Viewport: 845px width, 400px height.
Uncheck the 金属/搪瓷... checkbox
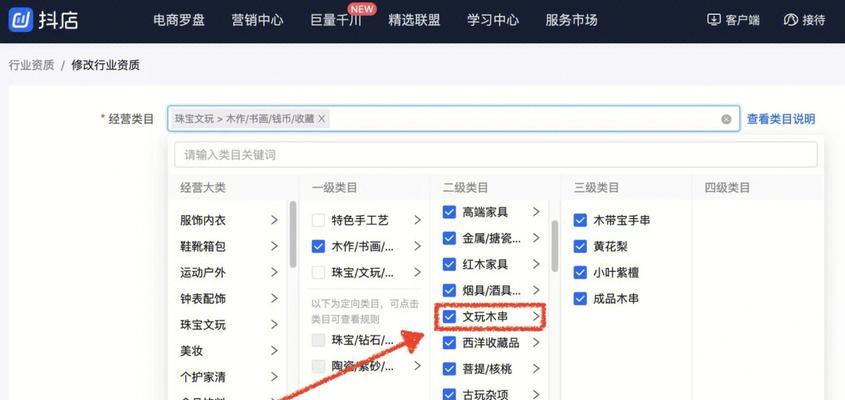(x=449, y=238)
